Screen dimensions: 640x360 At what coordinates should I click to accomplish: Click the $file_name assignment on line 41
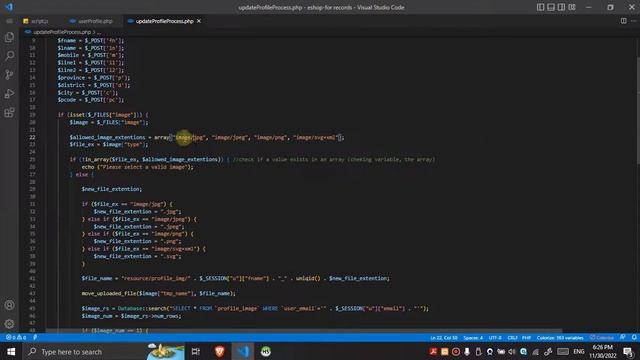(x=235, y=278)
